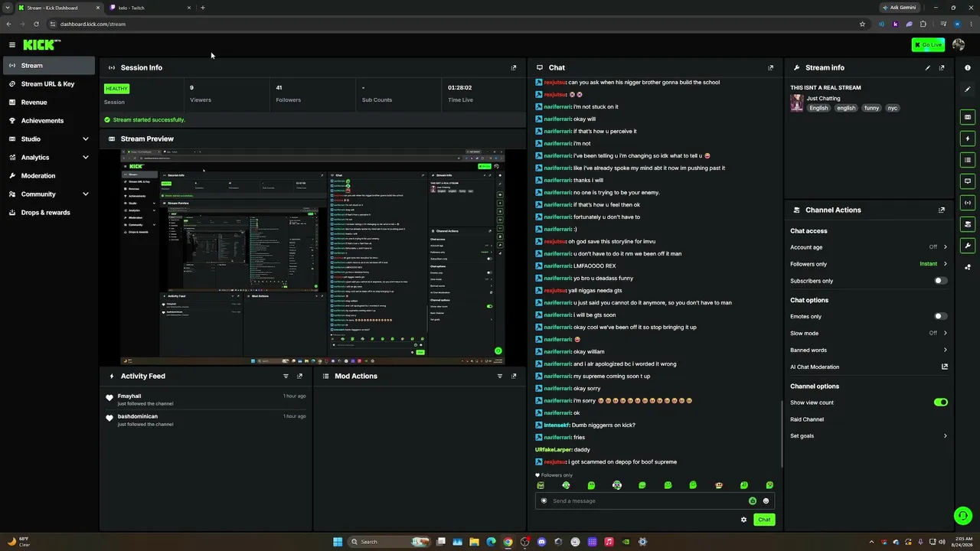Open Drops & rewards page
The image size is (980, 551).
point(49,213)
